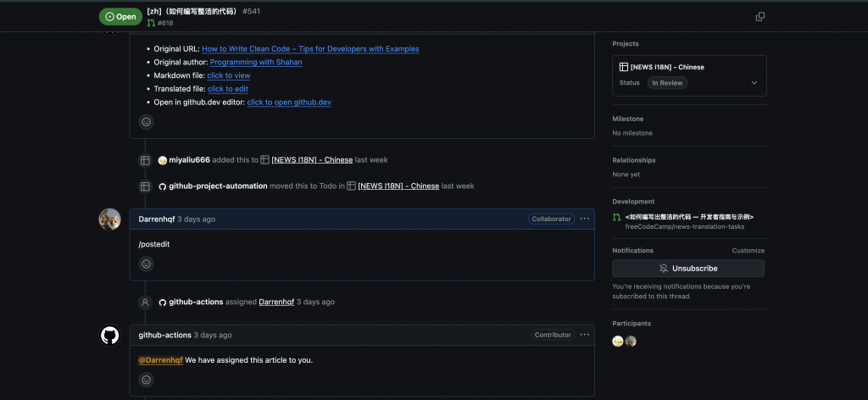Add a reaction to the /postedit comment
Viewport: 868px width, 400px height.
[x=146, y=264]
